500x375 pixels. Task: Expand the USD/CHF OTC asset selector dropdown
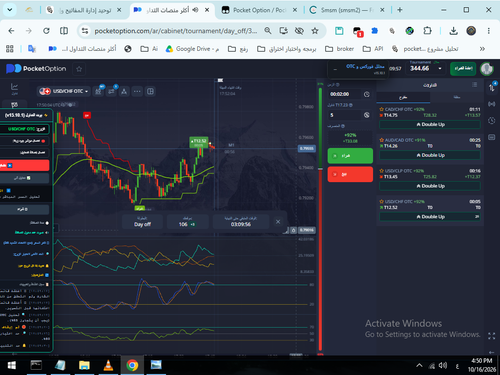tap(63, 91)
